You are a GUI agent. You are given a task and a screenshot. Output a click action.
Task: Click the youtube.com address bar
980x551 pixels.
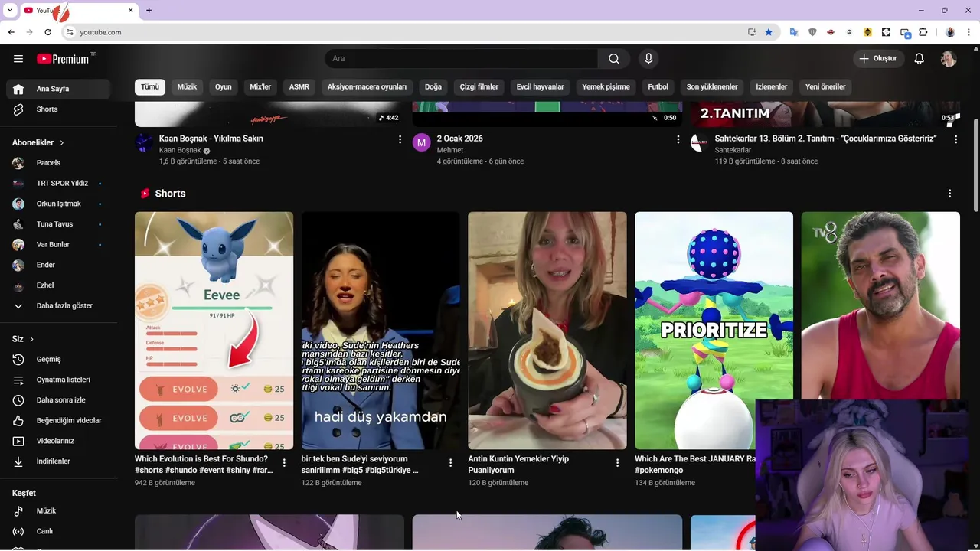point(406,32)
